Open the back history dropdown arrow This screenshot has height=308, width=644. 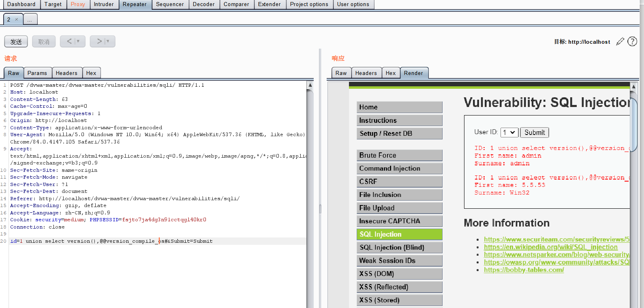click(78, 41)
